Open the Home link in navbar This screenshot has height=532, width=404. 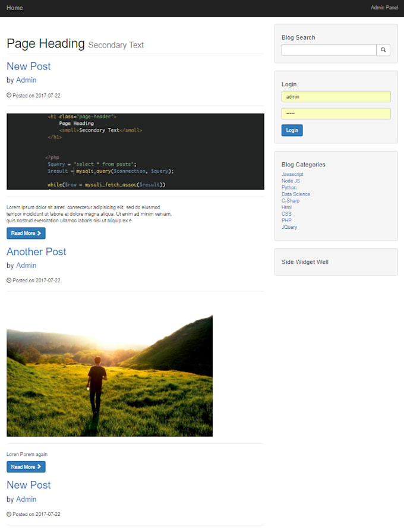(x=15, y=8)
